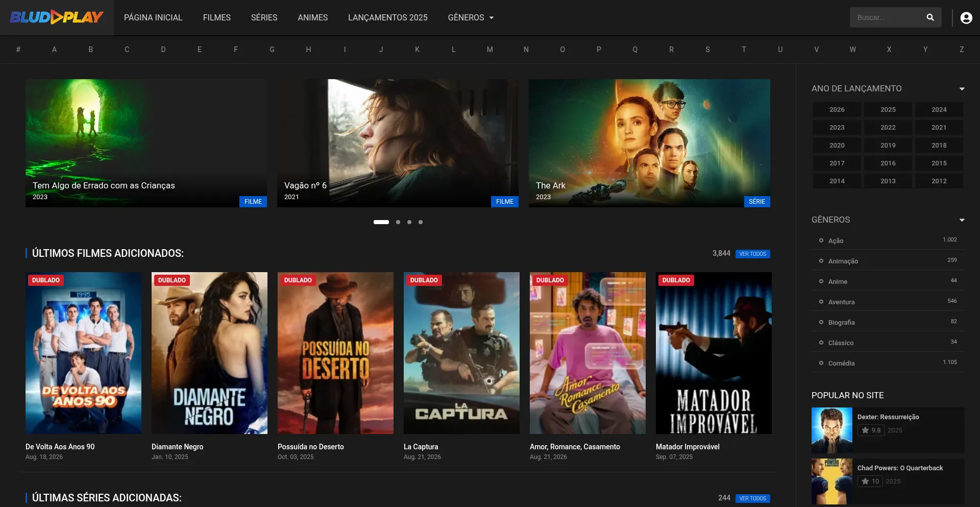The height and width of the screenshot is (507, 980).
Task: Click the Chad Powers: O Quarterback title
Action: coord(900,468)
